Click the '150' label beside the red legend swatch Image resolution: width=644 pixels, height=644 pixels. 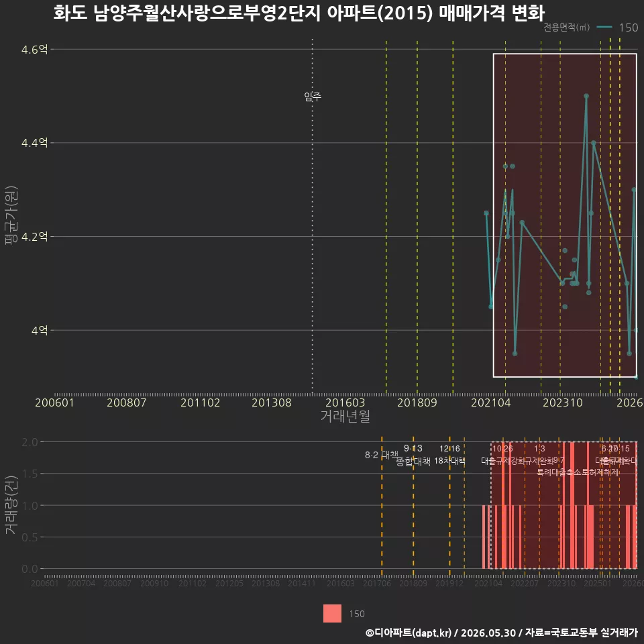356,614
